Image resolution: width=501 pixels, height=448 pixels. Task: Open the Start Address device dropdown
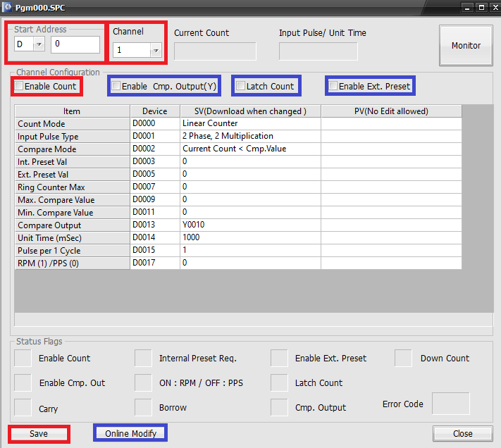39,44
